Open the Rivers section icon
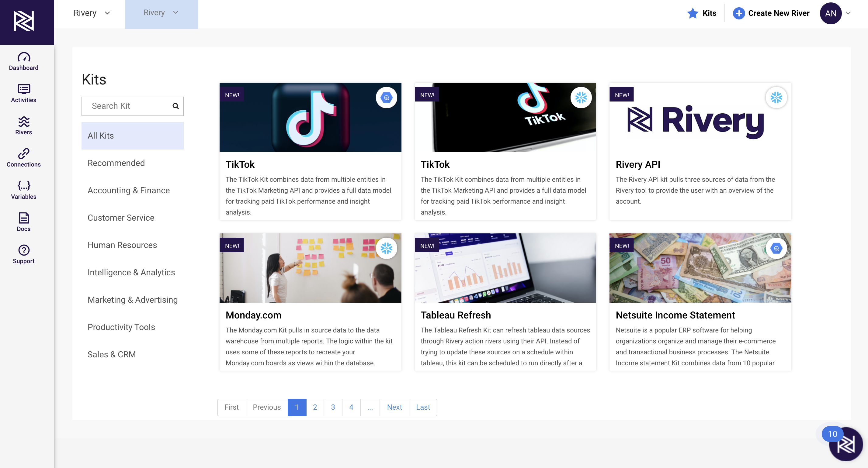Image resolution: width=868 pixels, height=468 pixels. pos(24,122)
